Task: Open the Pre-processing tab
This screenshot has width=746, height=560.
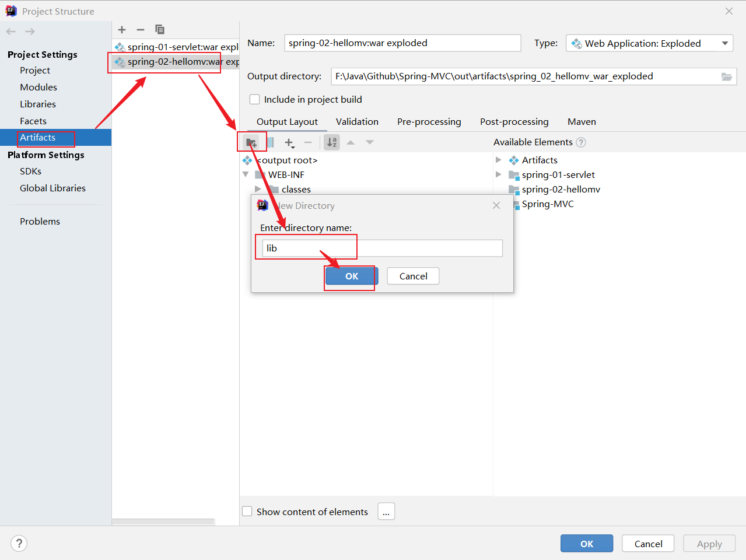Action: point(429,121)
